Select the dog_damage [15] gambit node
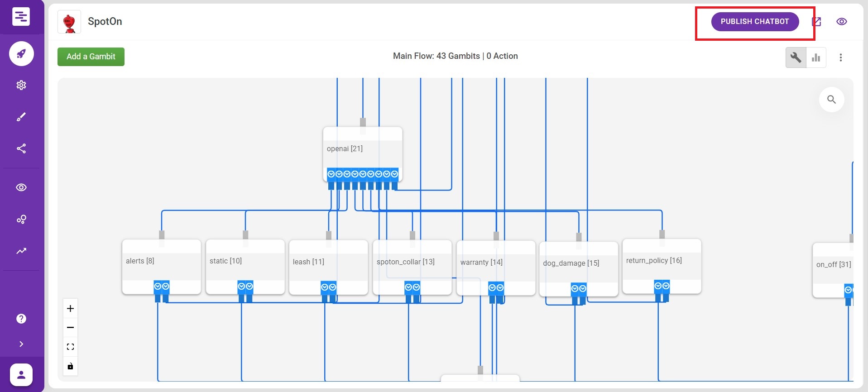Image resolution: width=868 pixels, height=392 pixels. pyautogui.click(x=579, y=269)
